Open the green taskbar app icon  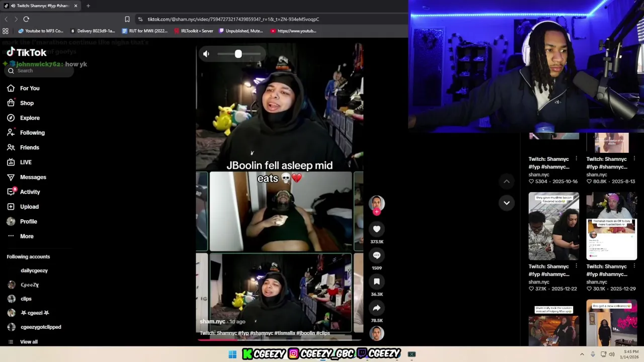click(412, 354)
